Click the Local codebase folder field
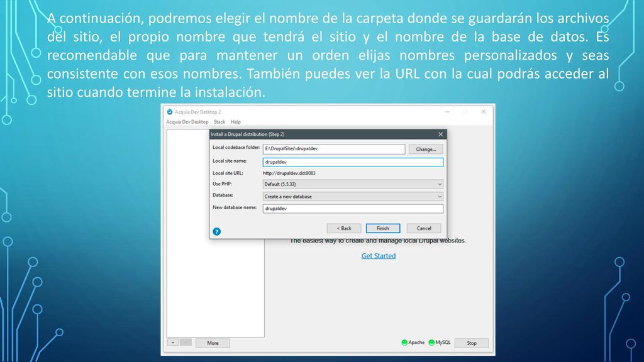 334,149
